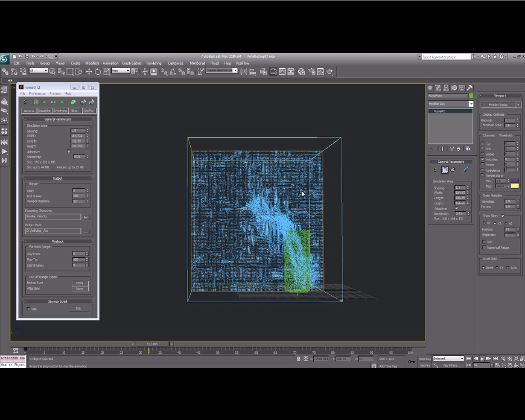Select the Rotate tool in main toolbar
This screenshot has width=525, height=420.
click(98, 71)
